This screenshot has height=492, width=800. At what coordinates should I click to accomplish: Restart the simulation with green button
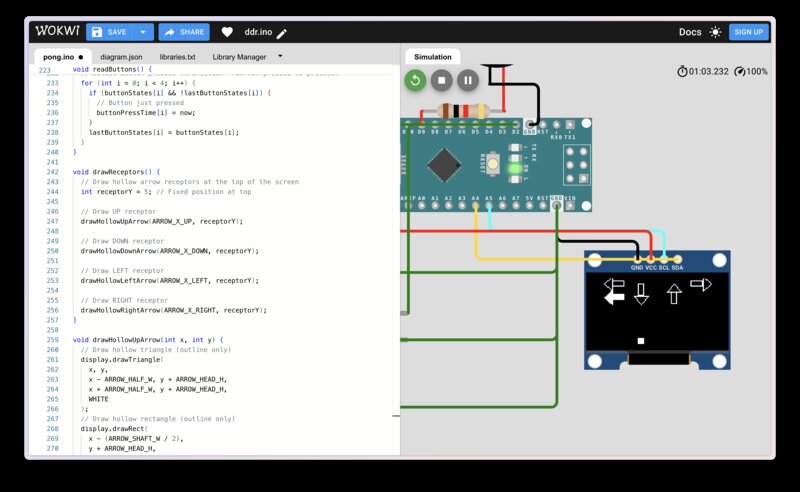coord(416,80)
